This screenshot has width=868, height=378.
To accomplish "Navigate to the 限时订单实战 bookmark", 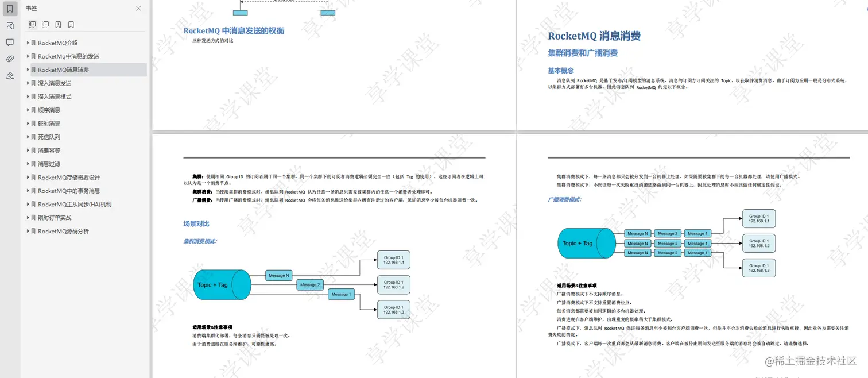I will click(55, 218).
